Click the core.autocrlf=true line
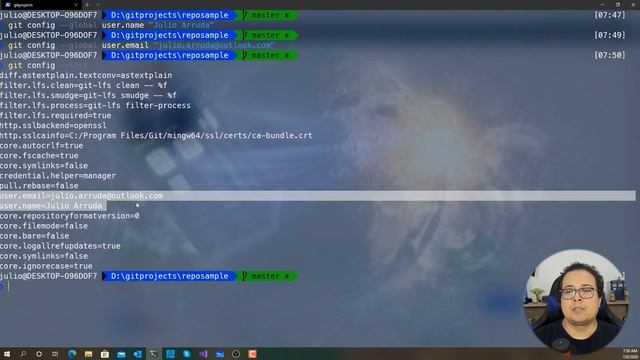Viewport: 640px width, 360px height. [42, 146]
